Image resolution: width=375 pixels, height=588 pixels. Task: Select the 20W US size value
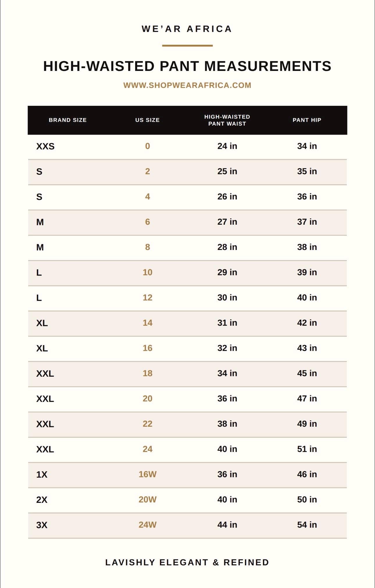pos(147,500)
